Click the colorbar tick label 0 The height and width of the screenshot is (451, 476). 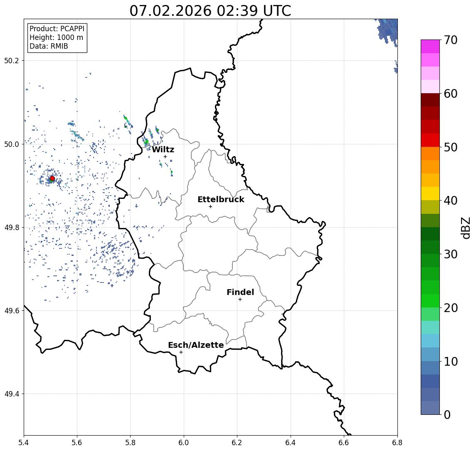(447, 414)
